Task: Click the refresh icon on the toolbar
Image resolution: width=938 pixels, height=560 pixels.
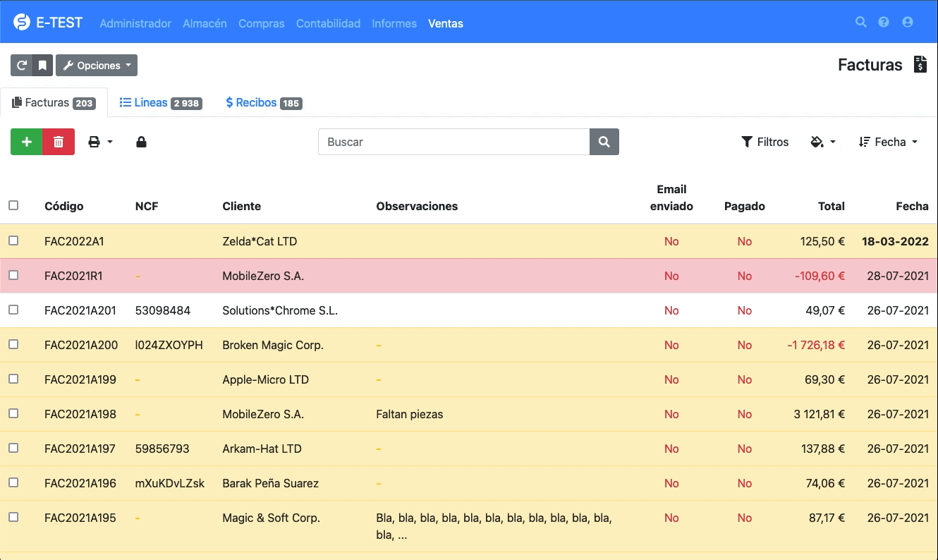Action: 20,65
